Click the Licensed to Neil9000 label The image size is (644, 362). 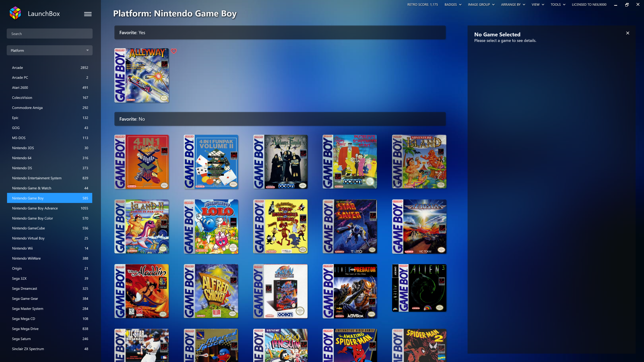589,5
